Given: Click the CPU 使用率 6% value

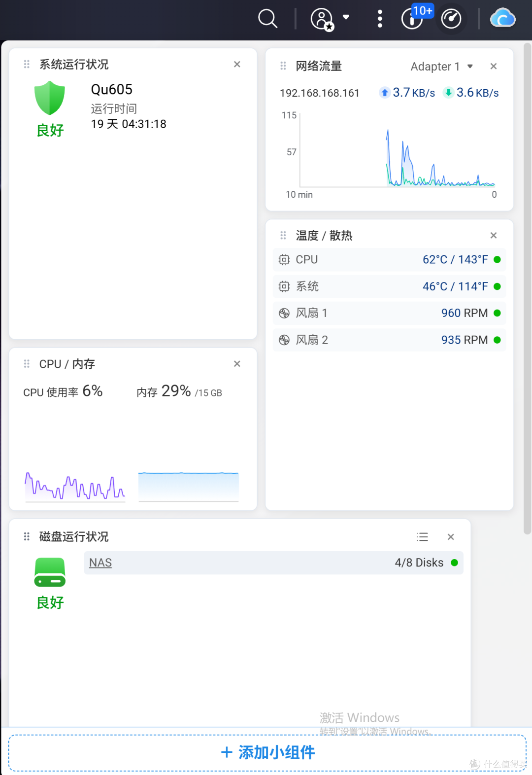Looking at the screenshot, I should point(92,391).
